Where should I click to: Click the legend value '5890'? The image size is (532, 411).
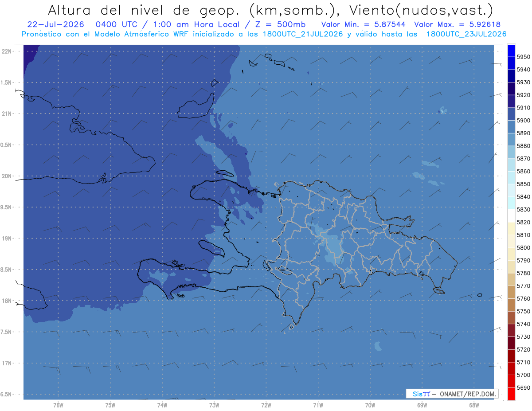[x=523, y=133]
